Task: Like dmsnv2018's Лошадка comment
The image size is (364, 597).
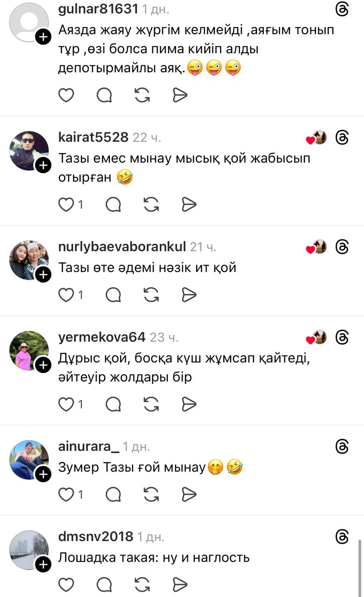Action: pos(66,584)
